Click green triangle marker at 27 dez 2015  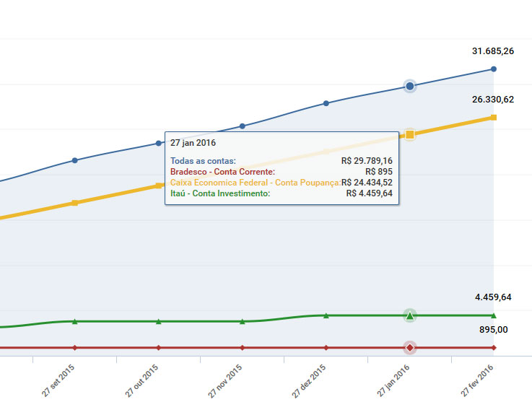point(326,315)
